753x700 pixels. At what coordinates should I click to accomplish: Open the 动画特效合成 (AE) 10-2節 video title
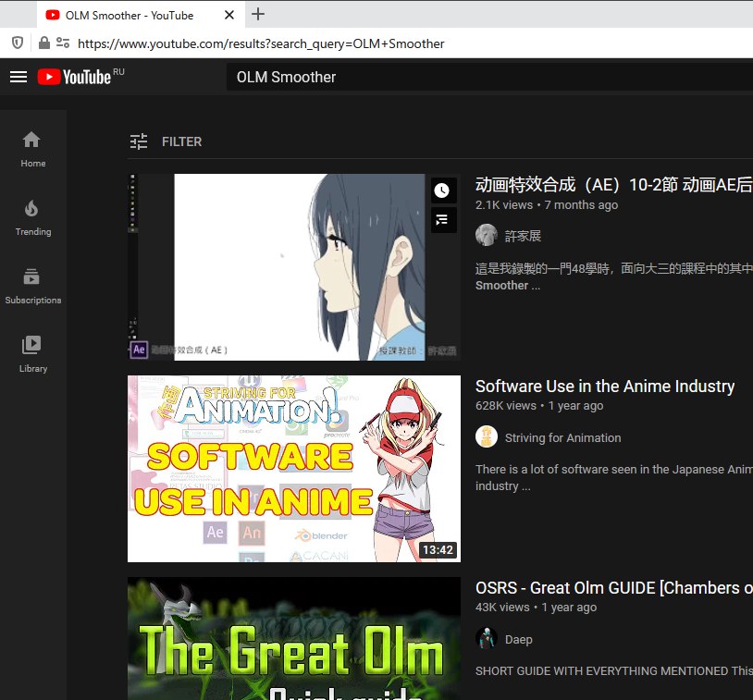[x=613, y=185]
